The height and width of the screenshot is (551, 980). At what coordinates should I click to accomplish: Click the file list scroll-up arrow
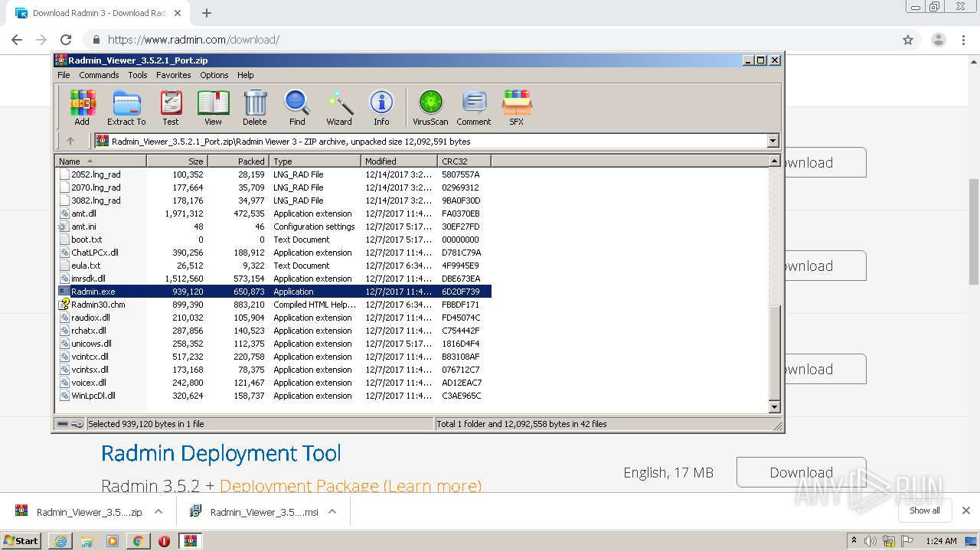point(774,161)
